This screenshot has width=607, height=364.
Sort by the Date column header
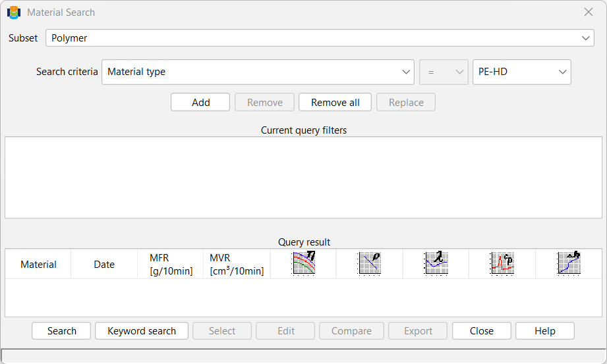(104, 264)
